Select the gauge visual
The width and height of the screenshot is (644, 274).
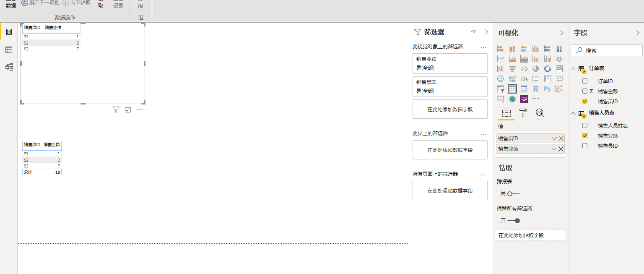[524, 78]
